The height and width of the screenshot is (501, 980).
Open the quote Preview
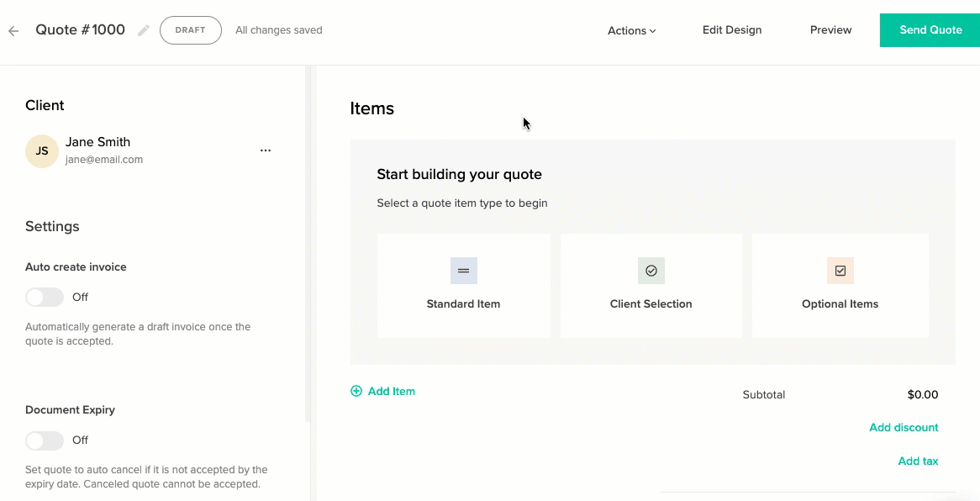pos(830,30)
